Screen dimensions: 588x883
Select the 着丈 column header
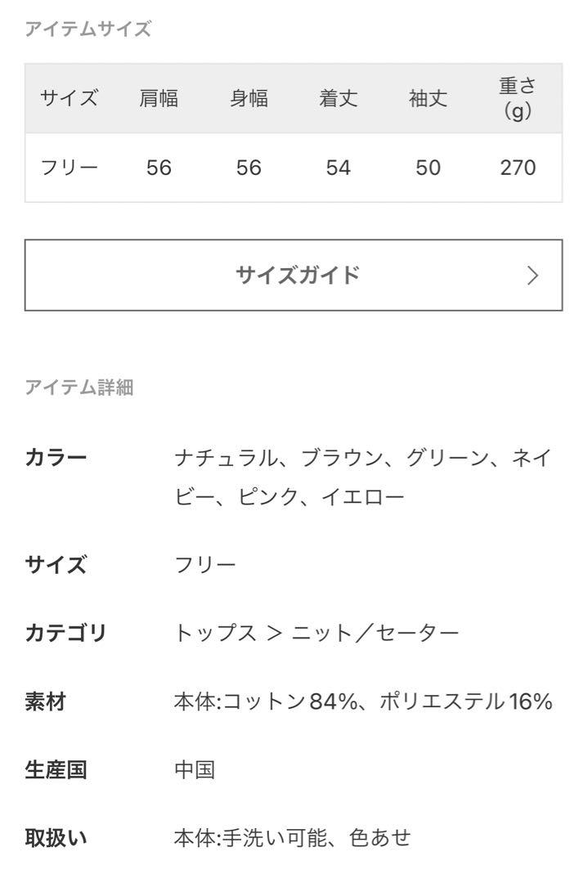coord(338,98)
